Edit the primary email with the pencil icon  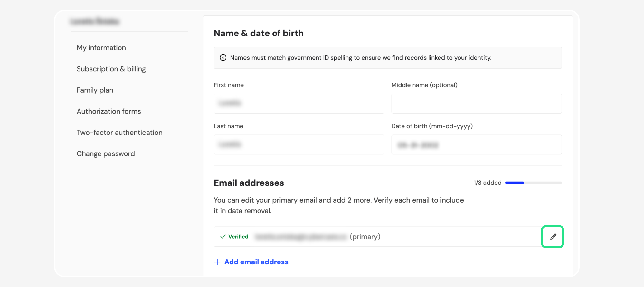coord(553,237)
